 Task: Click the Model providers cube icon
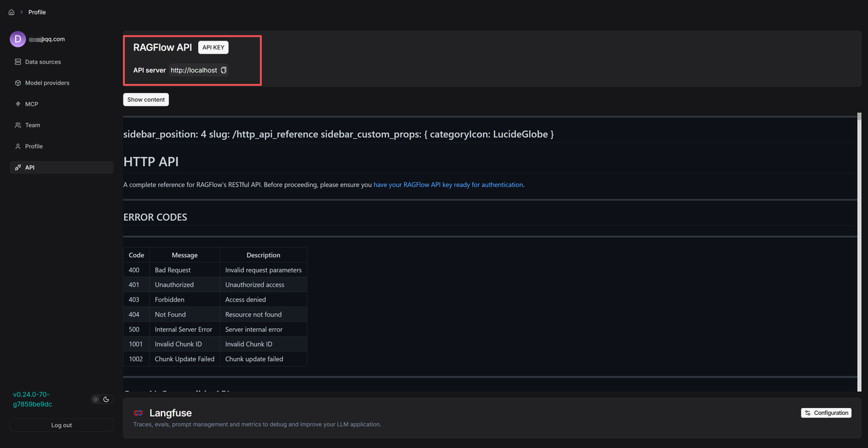click(18, 83)
